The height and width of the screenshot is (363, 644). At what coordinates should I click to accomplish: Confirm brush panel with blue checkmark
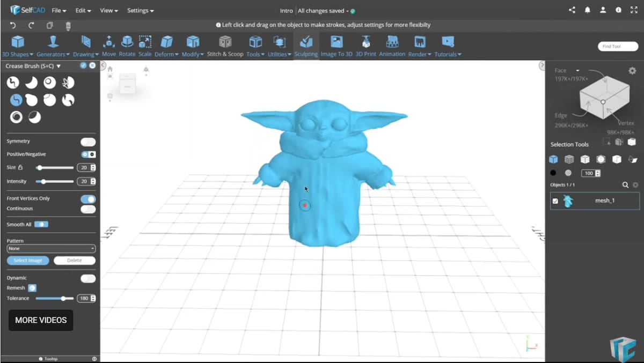click(x=83, y=65)
